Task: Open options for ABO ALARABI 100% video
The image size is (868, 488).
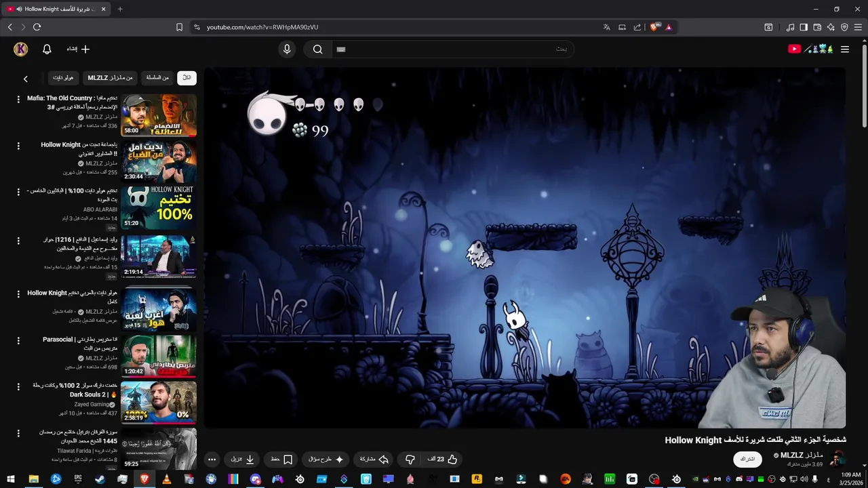Action: pos(18,192)
